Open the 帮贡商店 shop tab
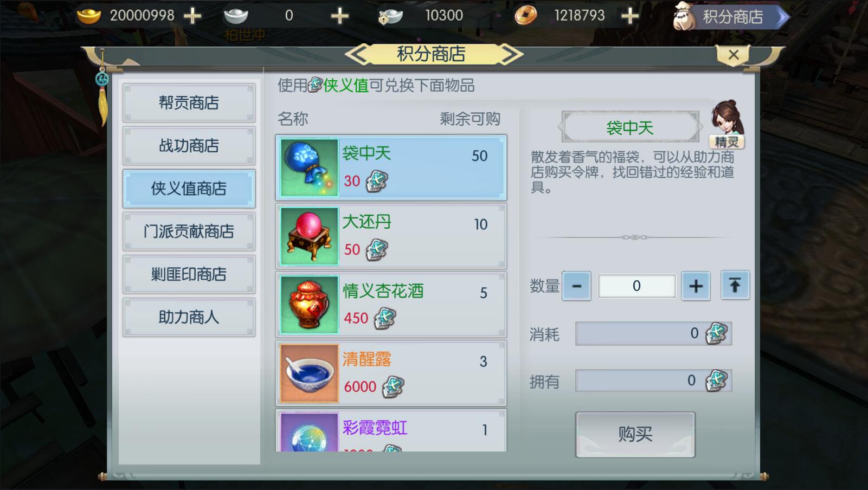Image resolution: width=868 pixels, height=490 pixels. tap(189, 102)
